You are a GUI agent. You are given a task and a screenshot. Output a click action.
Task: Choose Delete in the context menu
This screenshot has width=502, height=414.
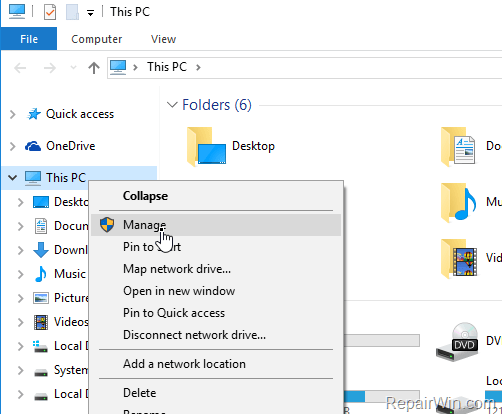click(x=216, y=393)
